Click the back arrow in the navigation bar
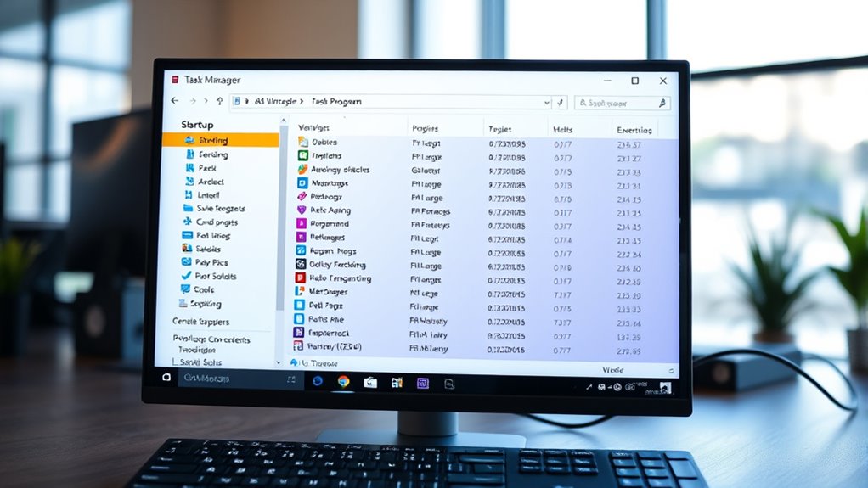The height and width of the screenshot is (488, 868). coord(174,102)
